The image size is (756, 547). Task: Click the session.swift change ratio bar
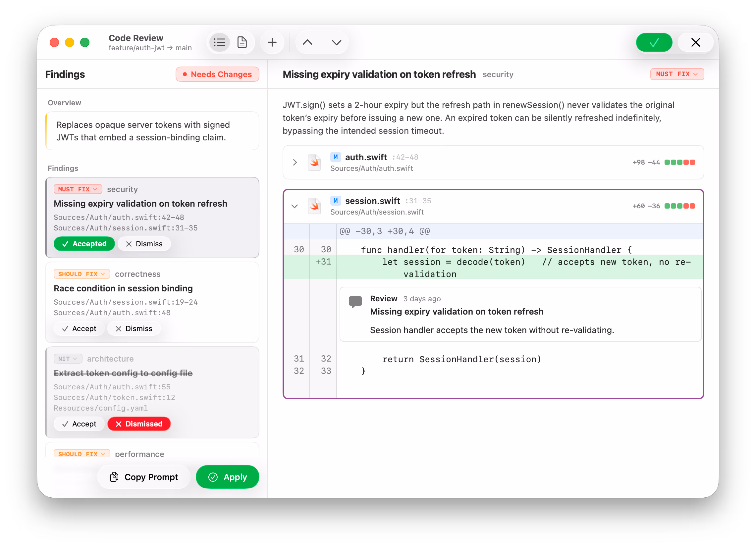pos(680,206)
